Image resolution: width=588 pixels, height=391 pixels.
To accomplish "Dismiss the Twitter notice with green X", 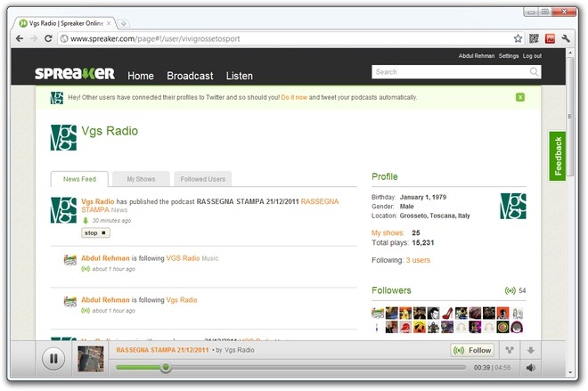I will [520, 97].
